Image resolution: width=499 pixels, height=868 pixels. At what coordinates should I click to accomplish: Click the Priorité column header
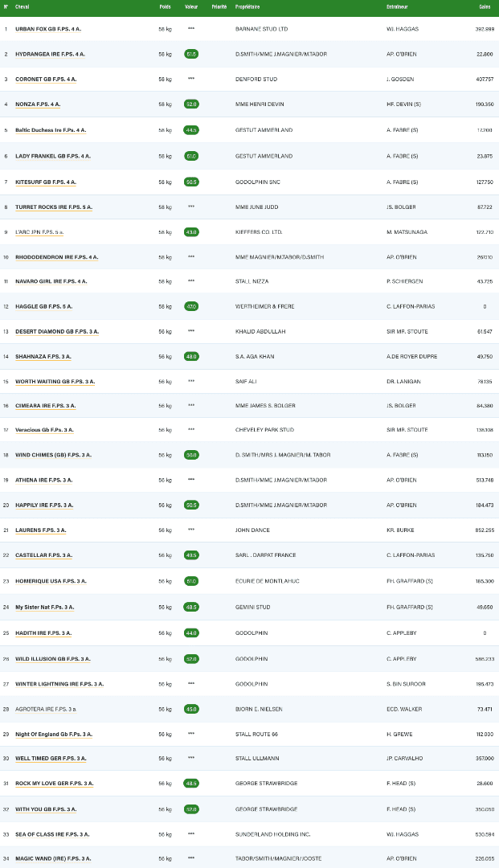pyautogui.click(x=219, y=6)
